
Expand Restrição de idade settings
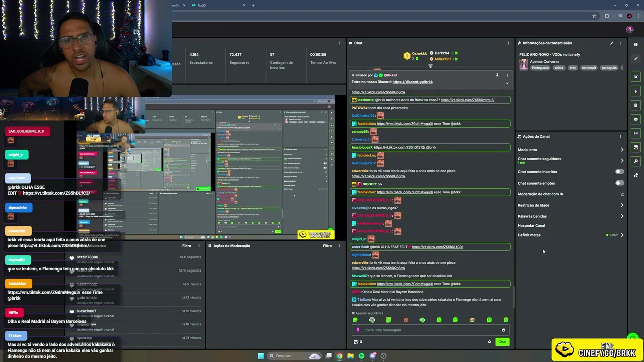[622, 205]
